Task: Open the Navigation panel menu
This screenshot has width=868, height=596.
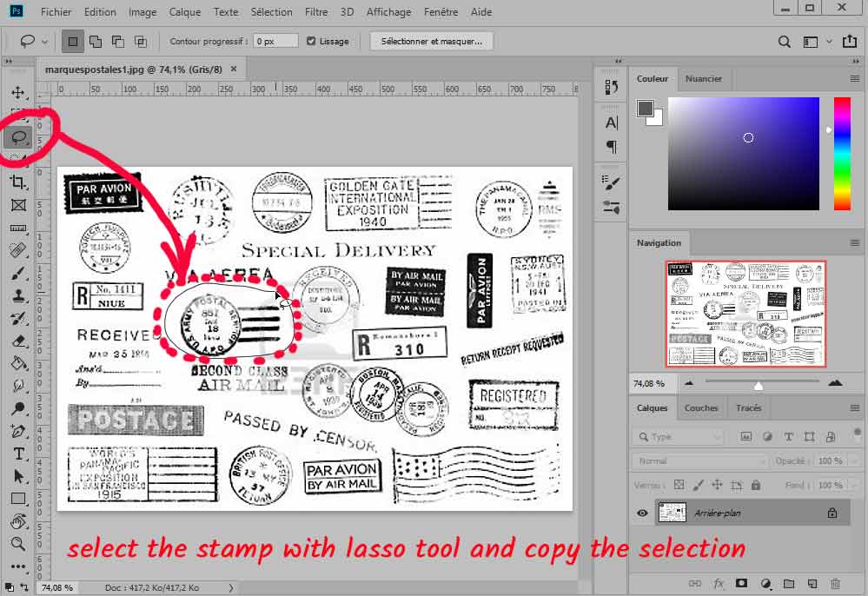Action: click(855, 242)
